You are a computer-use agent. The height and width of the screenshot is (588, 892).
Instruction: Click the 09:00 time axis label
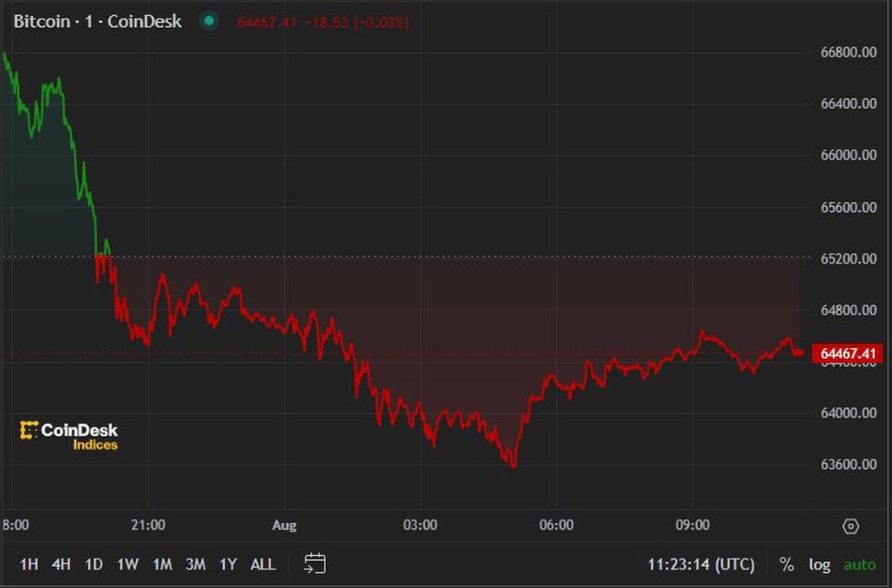[693, 525]
